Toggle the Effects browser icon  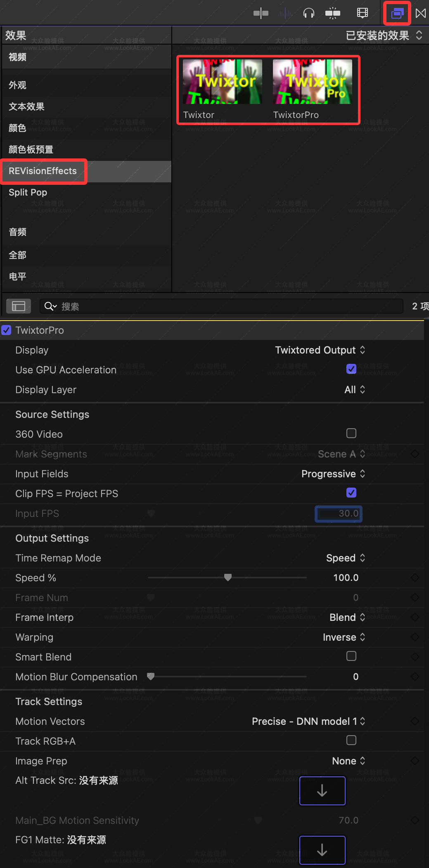(x=397, y=13)
